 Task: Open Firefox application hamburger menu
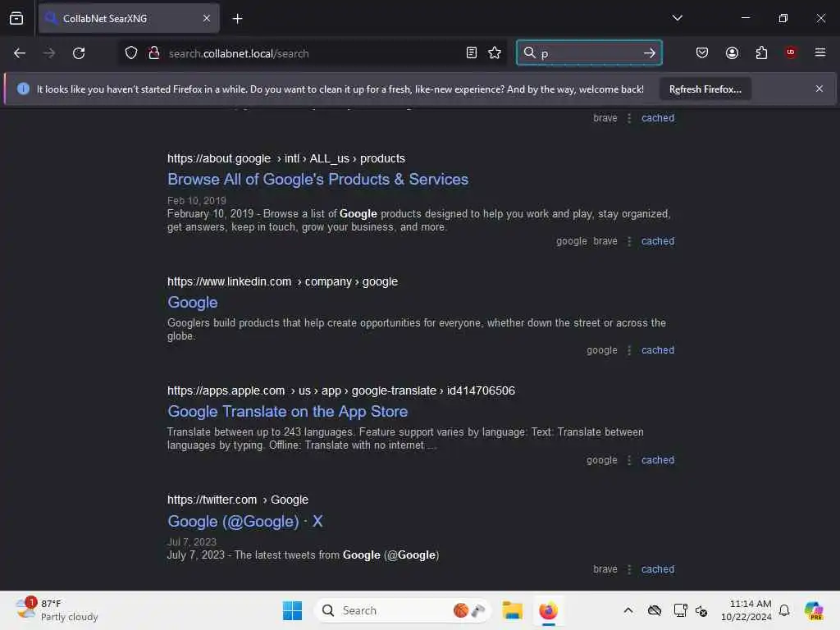pos(820,52)
